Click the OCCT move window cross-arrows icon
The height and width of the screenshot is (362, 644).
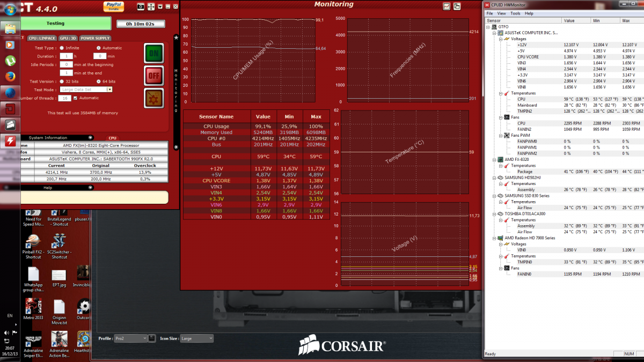pyautogui.click(x=151, y=6)
